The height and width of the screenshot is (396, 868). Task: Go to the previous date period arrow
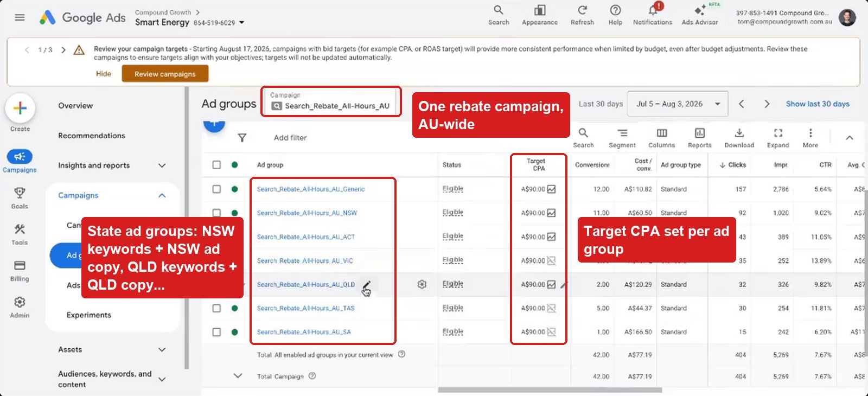pos(742,104)
